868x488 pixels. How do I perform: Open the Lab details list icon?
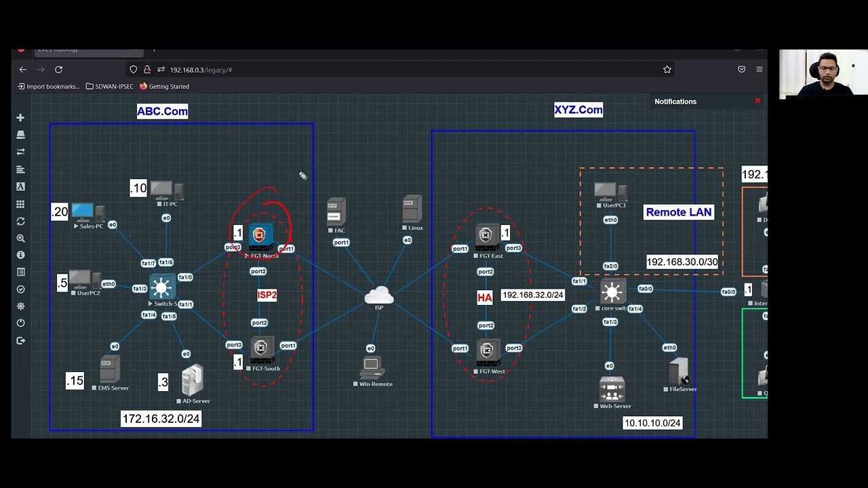(20, 272)
